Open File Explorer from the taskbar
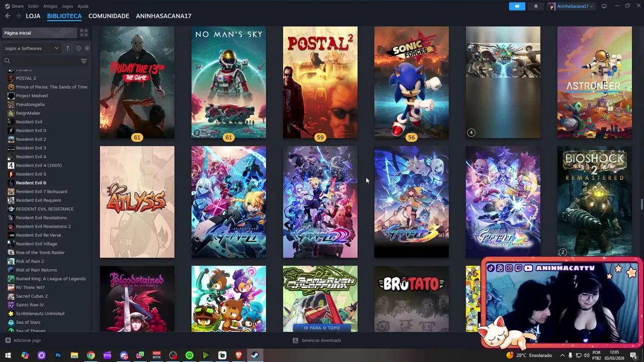This screenshot has width=644, height=362. [x=74, y=355]
